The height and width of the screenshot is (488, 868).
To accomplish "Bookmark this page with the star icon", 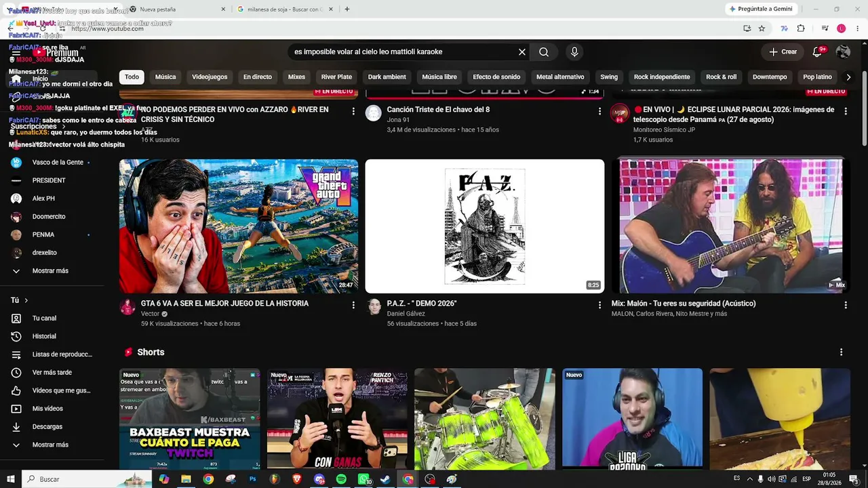I will pyautogui.click(x=762, y=28).
